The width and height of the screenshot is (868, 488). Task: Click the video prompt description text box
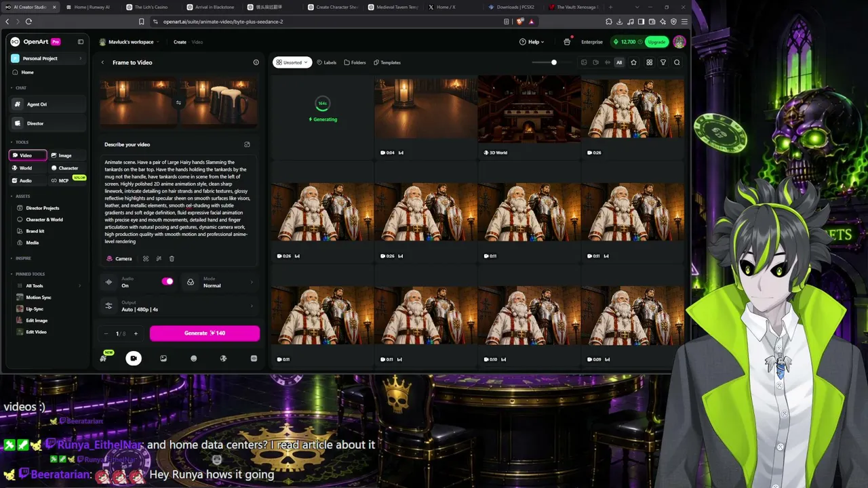click(178, 202)
